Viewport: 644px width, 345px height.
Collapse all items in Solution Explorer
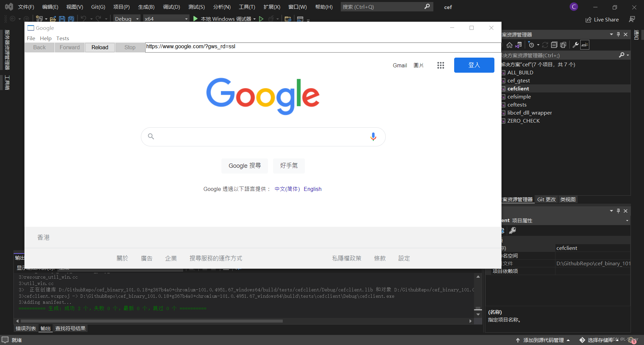tap(554, 45)
